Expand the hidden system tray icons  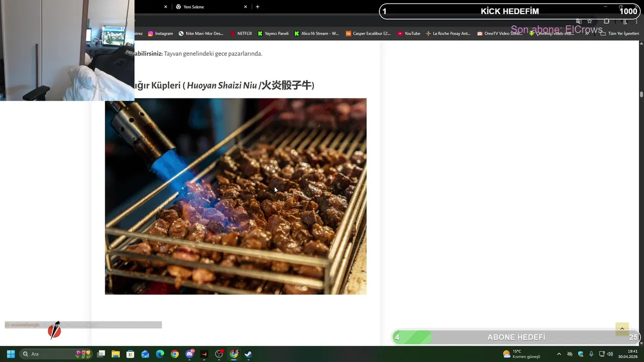(x=558, y=354)
